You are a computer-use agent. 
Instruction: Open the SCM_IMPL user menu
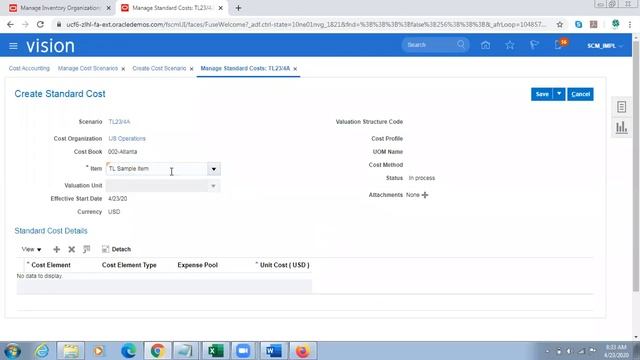(604, 46)
